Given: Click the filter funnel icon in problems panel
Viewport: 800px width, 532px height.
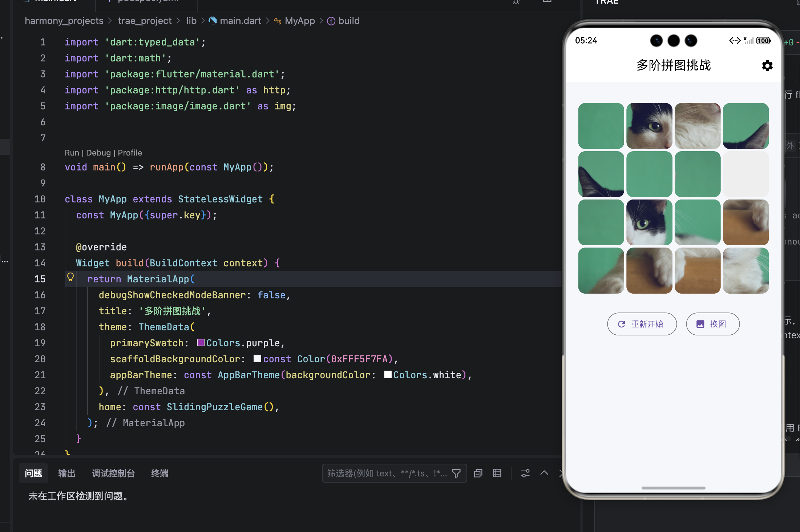Looking at the screenshot, I should click(x=456, y=473).
